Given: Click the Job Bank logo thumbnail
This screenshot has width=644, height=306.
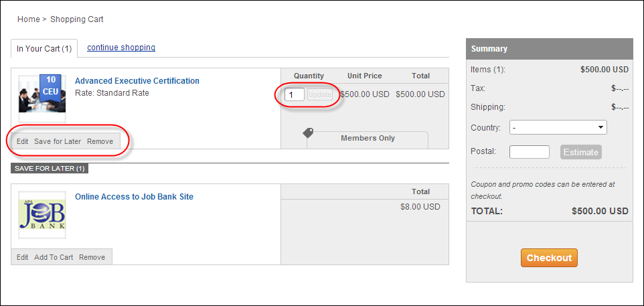Looking at the screenshot, I should pos(42,214).
